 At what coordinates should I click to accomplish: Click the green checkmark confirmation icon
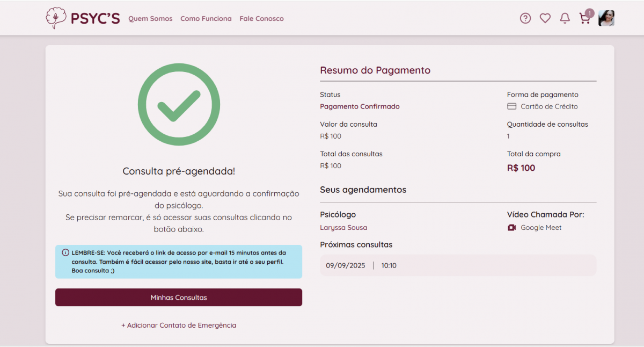click(179, 105)
